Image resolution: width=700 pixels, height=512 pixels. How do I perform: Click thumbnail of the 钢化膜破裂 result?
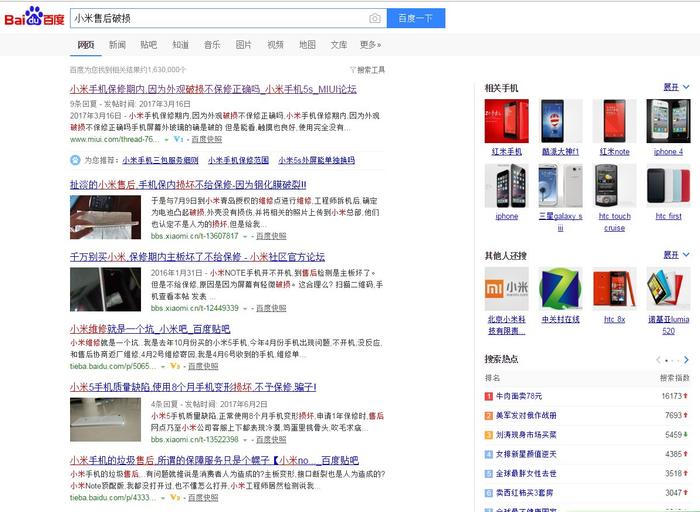coord(105,217)
